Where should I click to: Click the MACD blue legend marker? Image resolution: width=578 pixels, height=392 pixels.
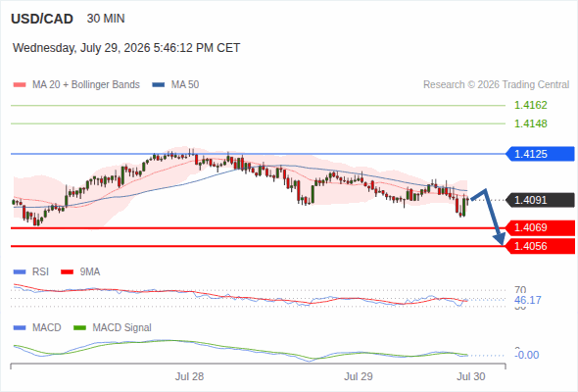click(x=20, y=327)
